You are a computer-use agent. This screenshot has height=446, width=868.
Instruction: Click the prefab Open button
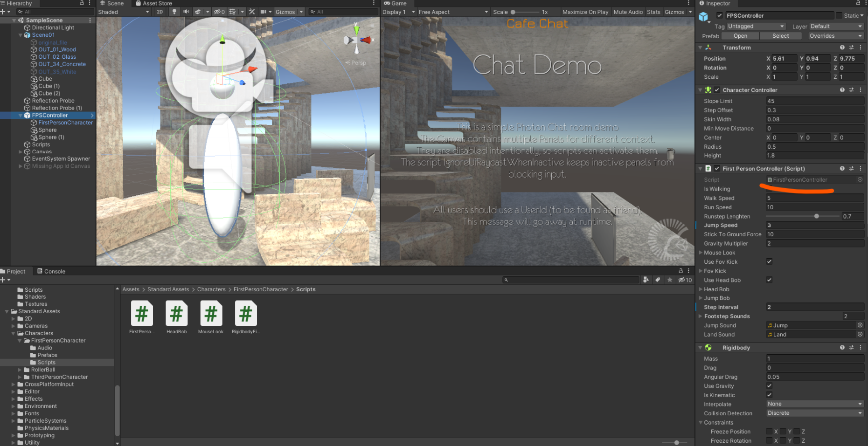(x=740, y=36)
